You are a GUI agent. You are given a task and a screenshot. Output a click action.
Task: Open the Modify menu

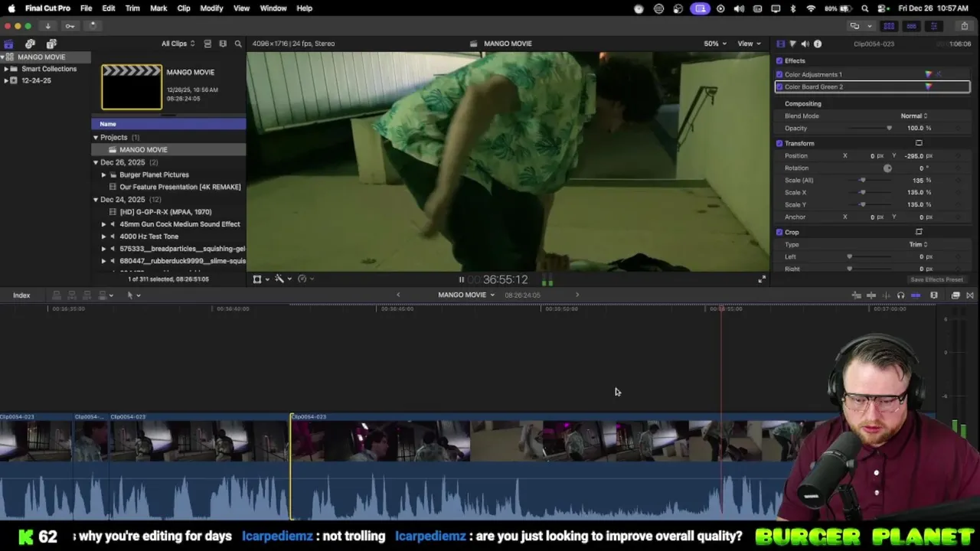[211, 8]
